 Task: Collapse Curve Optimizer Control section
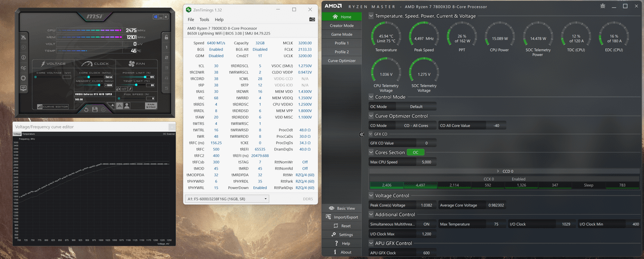click(371, 116)
